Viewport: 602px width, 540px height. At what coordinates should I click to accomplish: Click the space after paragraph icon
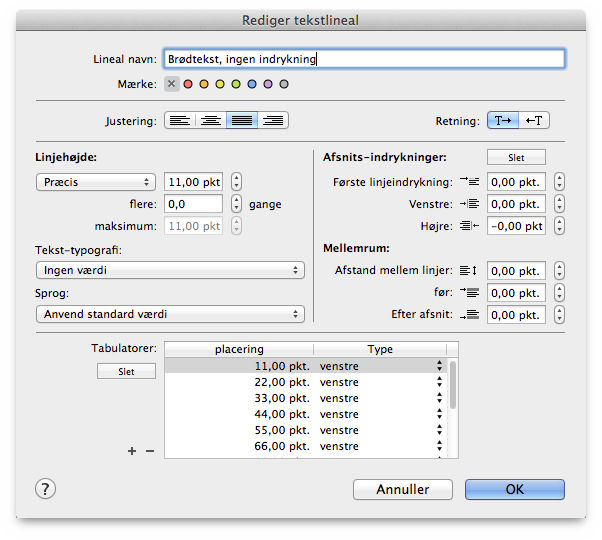pos(470,315)
